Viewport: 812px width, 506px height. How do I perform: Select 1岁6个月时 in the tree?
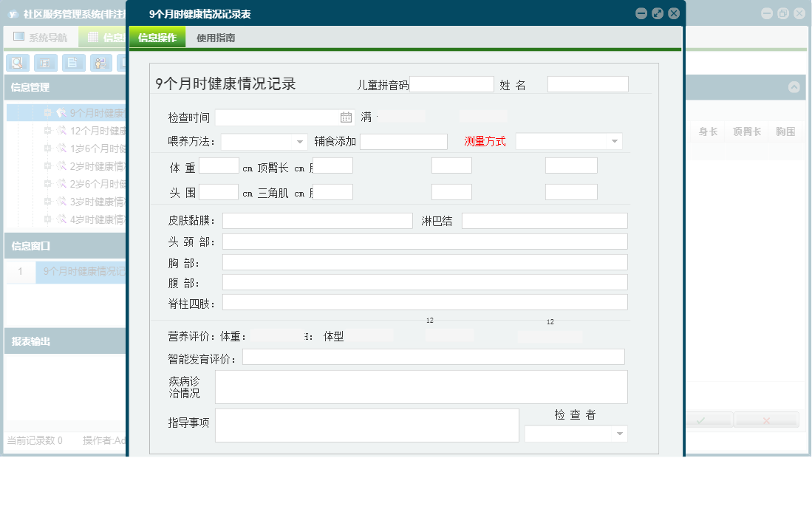click(x=98, y=148)
